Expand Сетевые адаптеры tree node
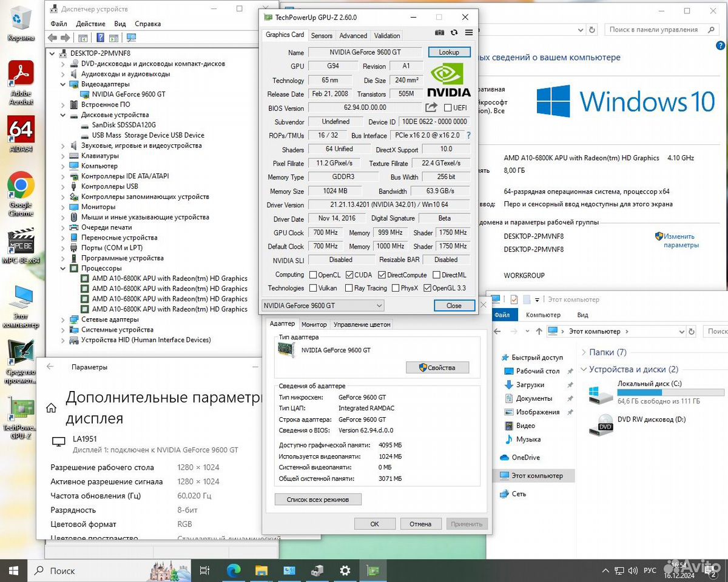 coord(62,319)
